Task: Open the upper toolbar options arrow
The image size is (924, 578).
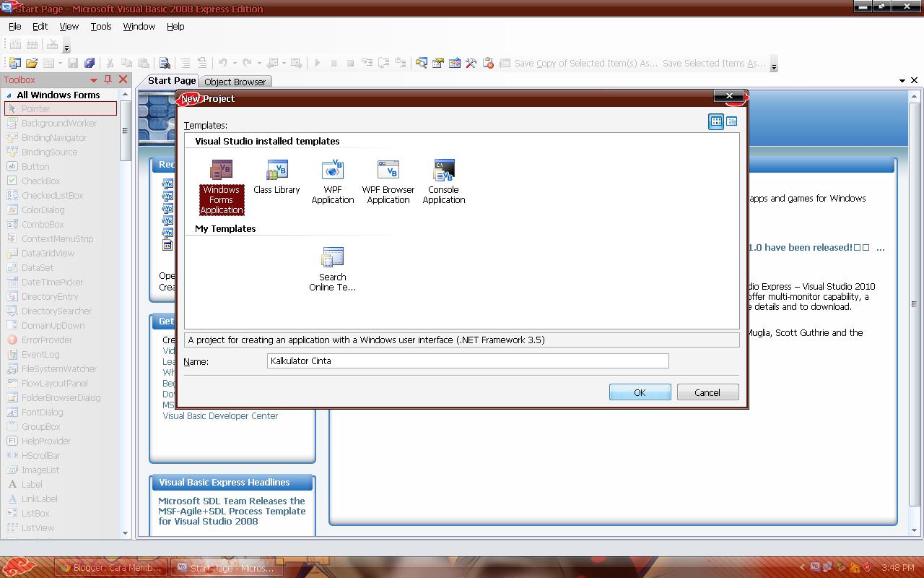Action: point(66,46)
